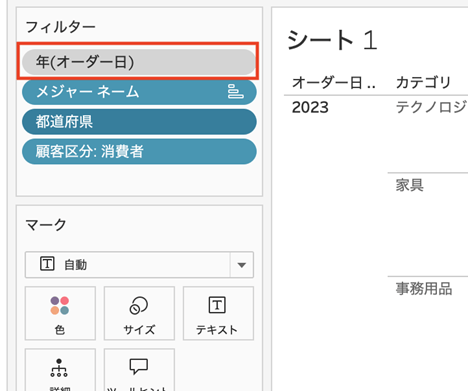468x391 pixels.
Task: Select the オーダー日 column header
Action: click(334, 83)
